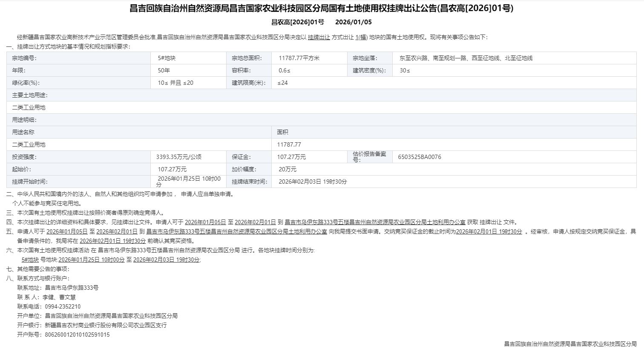Click the 挂牌结束时间 value in the table
The width and height of the screenshot is (644, 352).
tap(313, 182)
